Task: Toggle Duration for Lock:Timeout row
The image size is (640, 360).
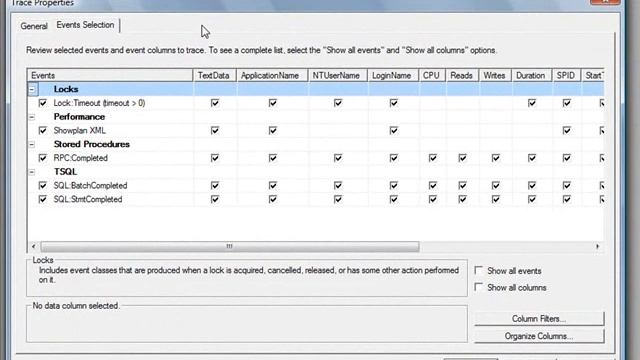Action: (532, 103)
